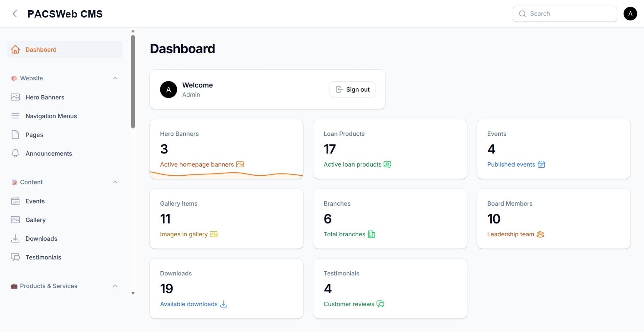Click inside the Search input field

[565, 14]
